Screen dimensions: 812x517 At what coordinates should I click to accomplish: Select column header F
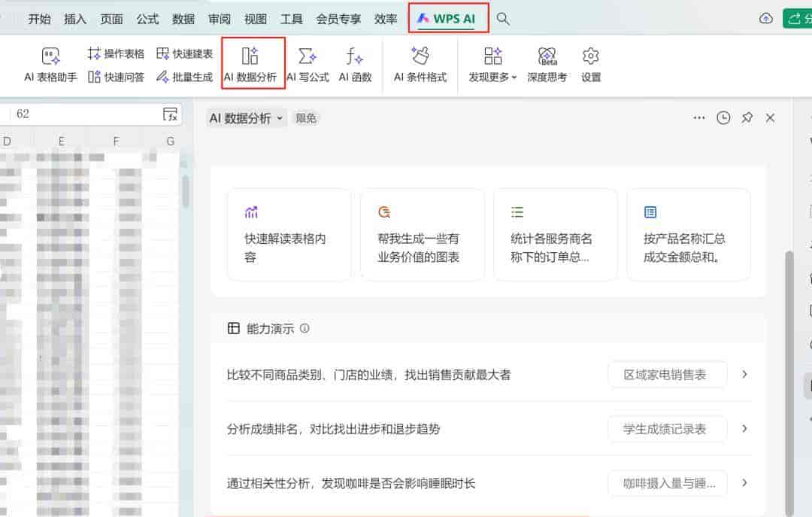116,141
